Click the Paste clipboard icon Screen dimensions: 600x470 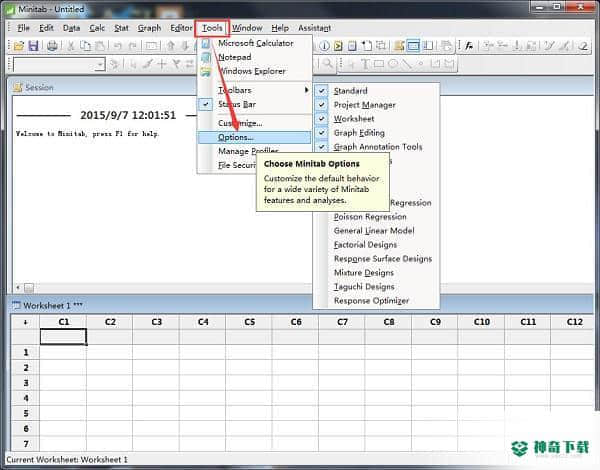click(x=99, y=46)
